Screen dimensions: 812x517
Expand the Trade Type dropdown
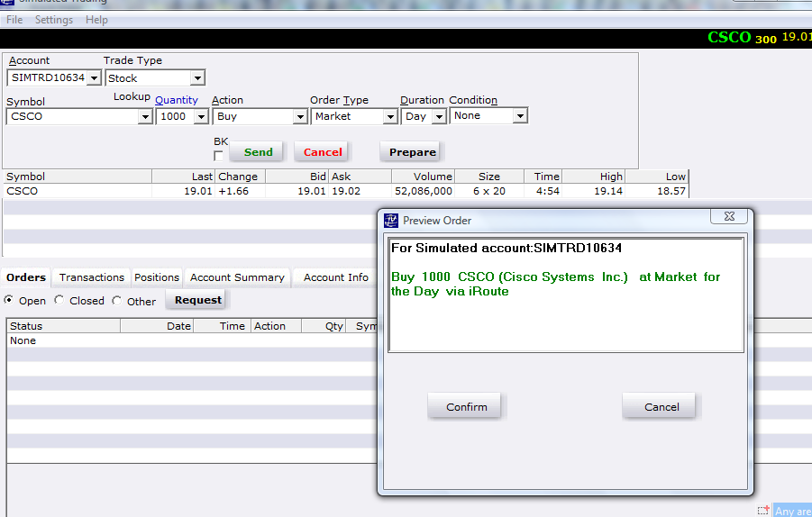point(197,78)
